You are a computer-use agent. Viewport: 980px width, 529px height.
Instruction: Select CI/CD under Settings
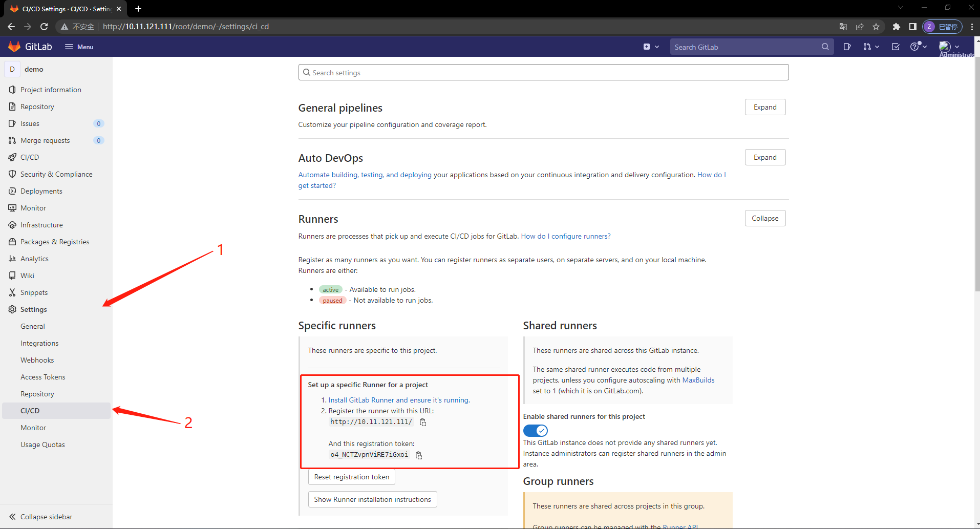(56, 411)
